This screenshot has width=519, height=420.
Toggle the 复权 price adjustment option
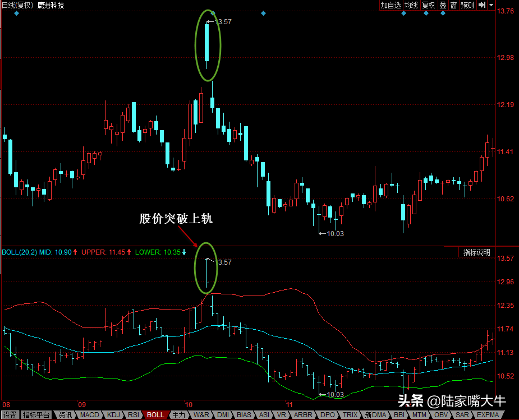click(x=428, y=5)
